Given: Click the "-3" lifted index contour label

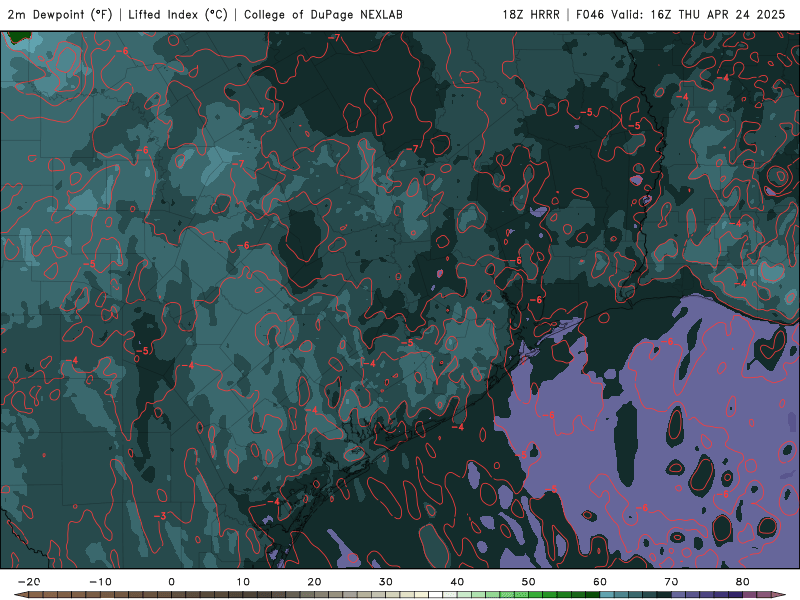Looking at the screenshot, I should click(160, 516).
